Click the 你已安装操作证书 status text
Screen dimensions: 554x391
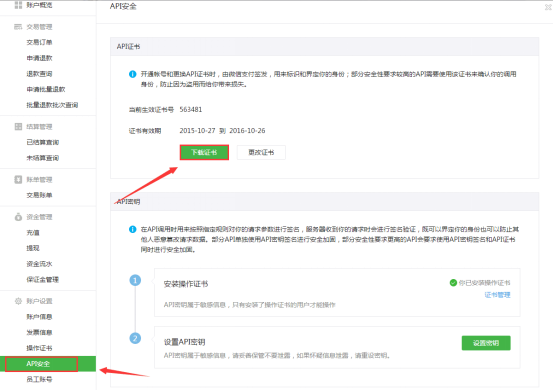(484, 283)
